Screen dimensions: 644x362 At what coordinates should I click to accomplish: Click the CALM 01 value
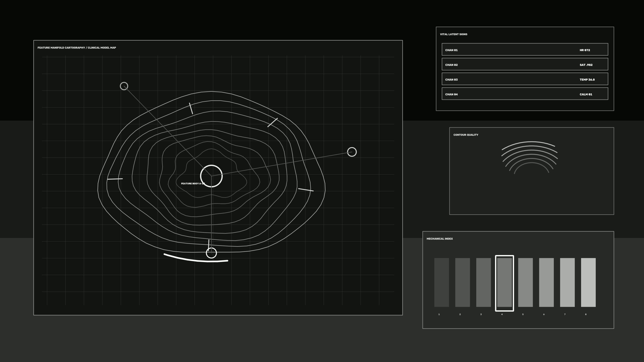pyautogui.click(x=586, y=94)
